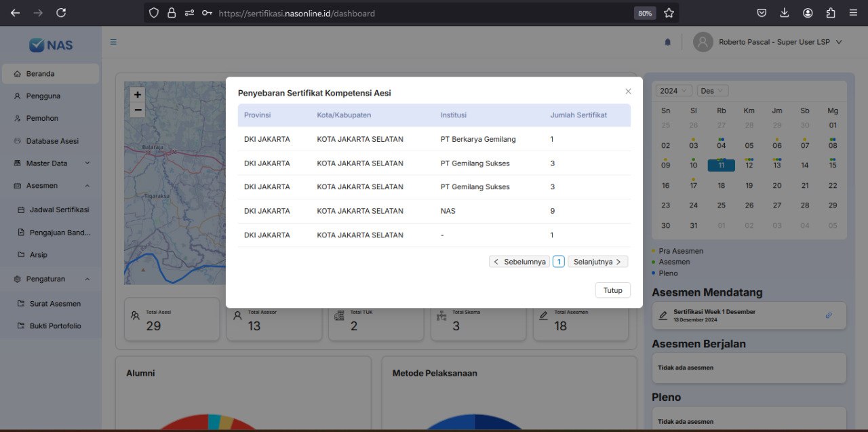The width and height of the screenshot is (868, 432).
Task: Go to Selanjutnya page in table
Action: pos(597,262)
